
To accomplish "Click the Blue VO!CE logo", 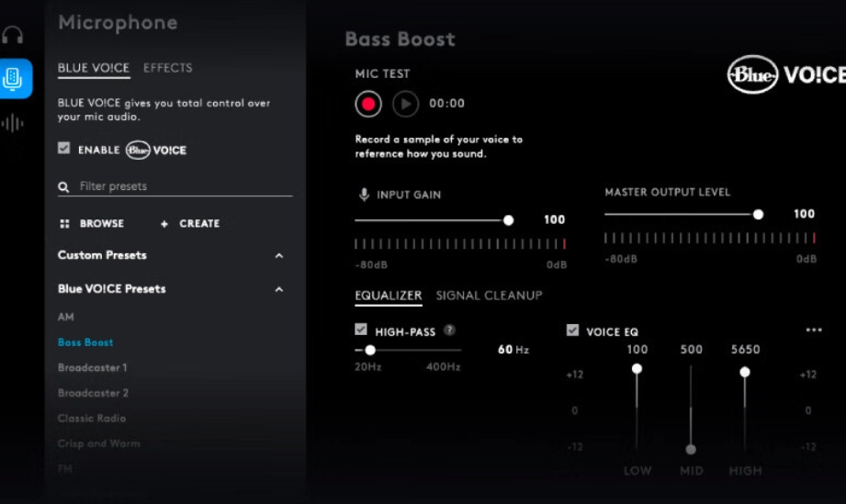I will (786, 74).
